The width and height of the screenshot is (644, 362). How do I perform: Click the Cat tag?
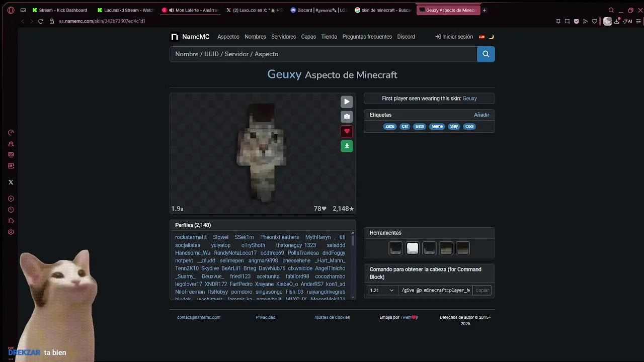click(x=405, y=126)
